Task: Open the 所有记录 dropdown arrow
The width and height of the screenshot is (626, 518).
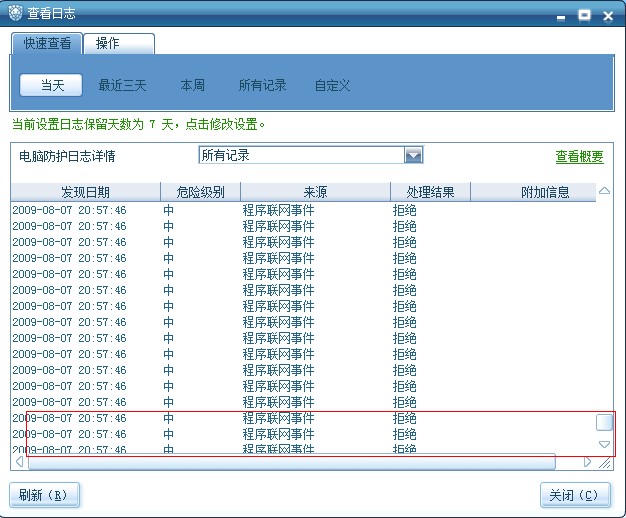Action: coord(414,155)
